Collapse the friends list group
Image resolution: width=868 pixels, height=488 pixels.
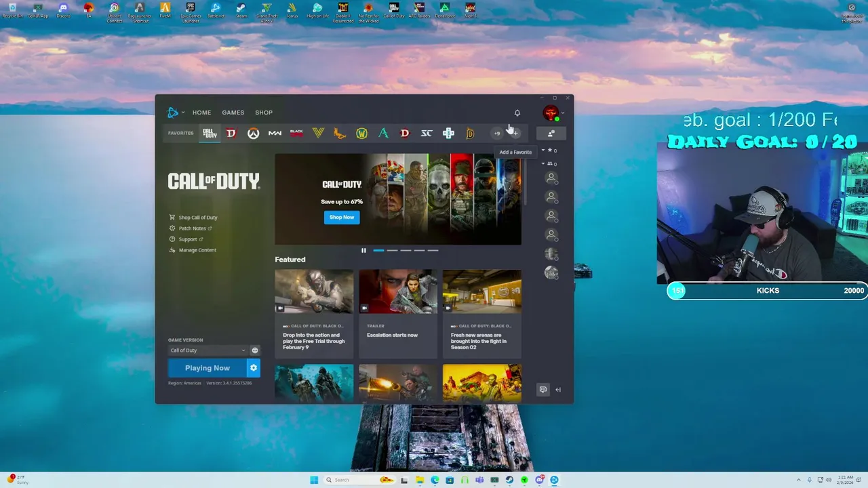[542, 163]
